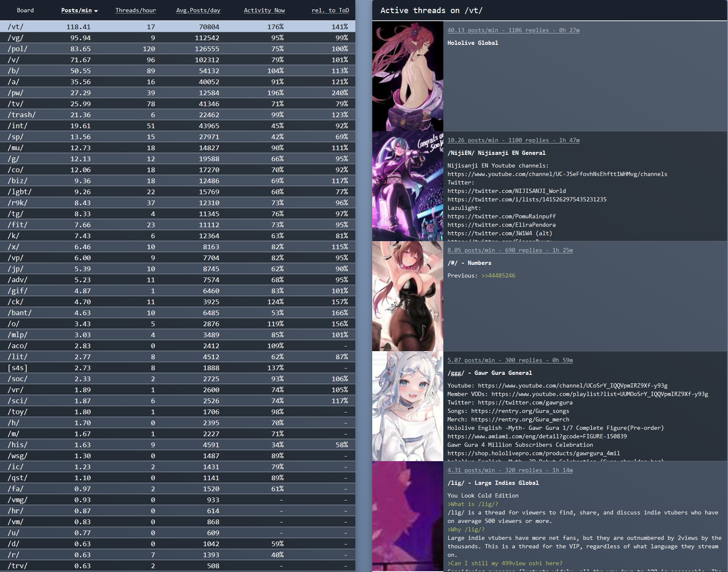
Task: Open the /#/ Numbers thread thumbnail
Action: pyautogui.click(x=408, y=296)
